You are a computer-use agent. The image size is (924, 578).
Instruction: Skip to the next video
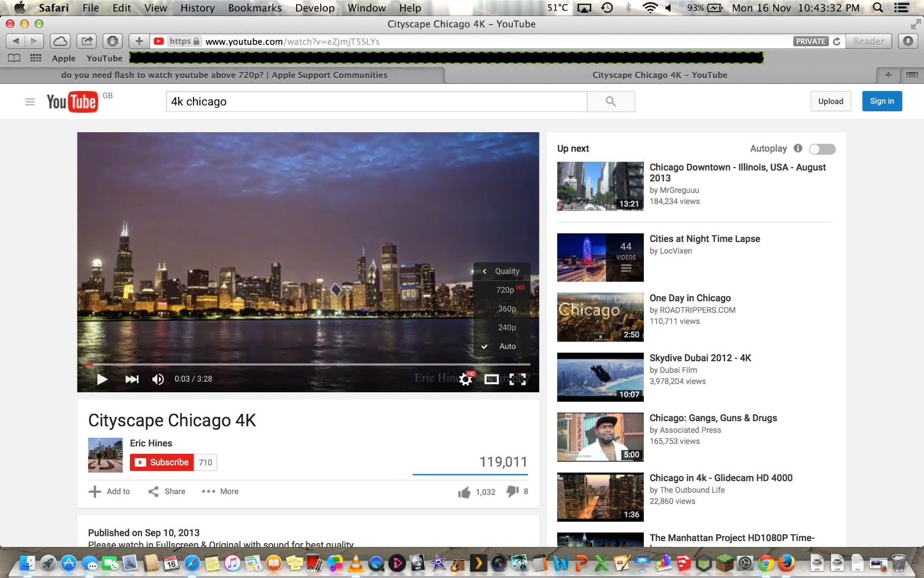132,379
